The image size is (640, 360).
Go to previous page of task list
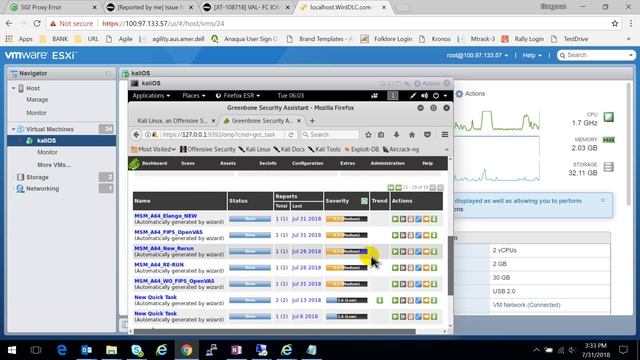coord(398,187)
